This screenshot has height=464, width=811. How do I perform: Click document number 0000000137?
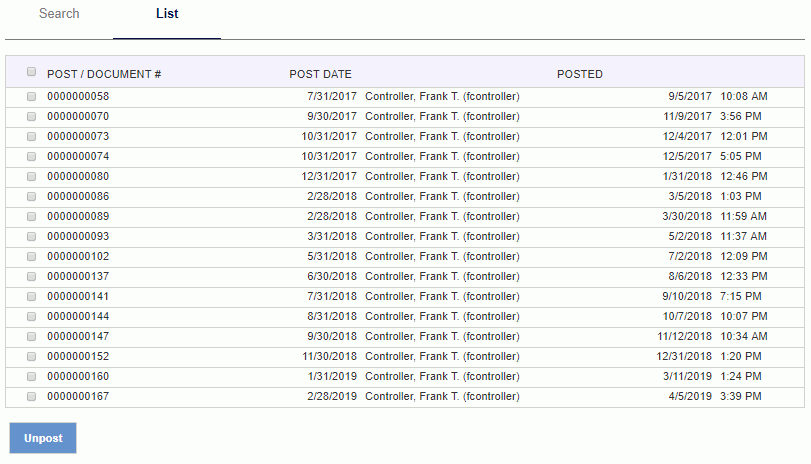tap(78, 277)
